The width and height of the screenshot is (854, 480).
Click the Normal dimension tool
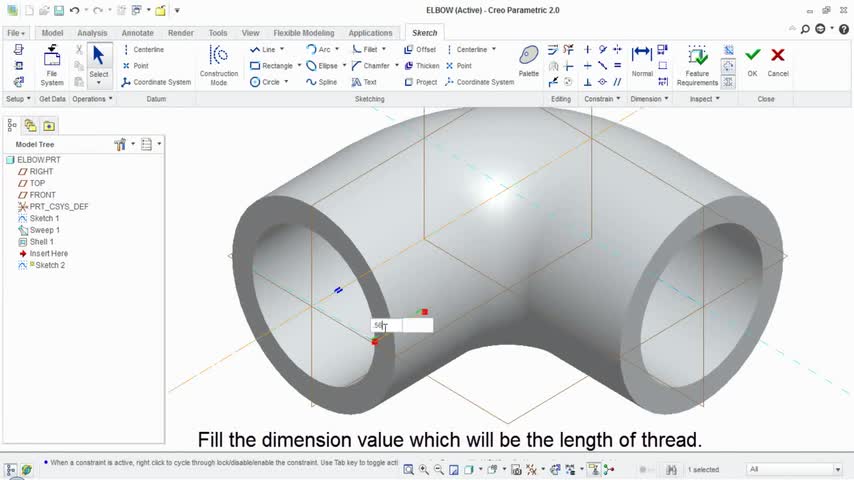click(642, 61)
